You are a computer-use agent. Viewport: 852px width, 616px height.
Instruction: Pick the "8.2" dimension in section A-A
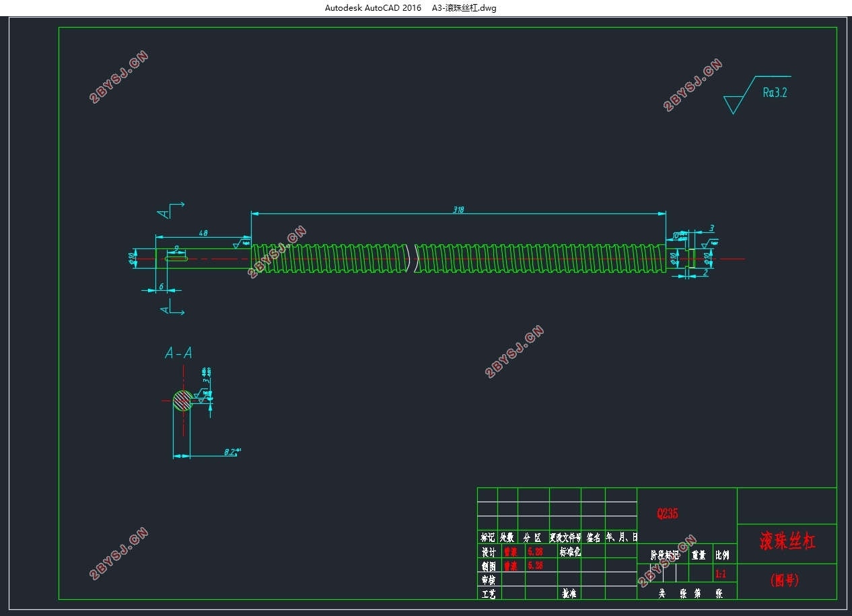pos(232,452)
